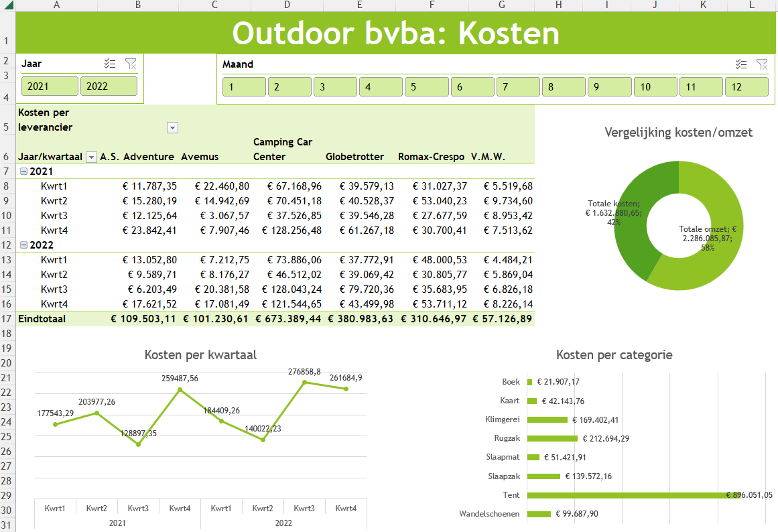The height and width of the screenshot is (532, 778).
Task: Open the Jaar/kwartaal filter dropdown
Action: [92, 157]
